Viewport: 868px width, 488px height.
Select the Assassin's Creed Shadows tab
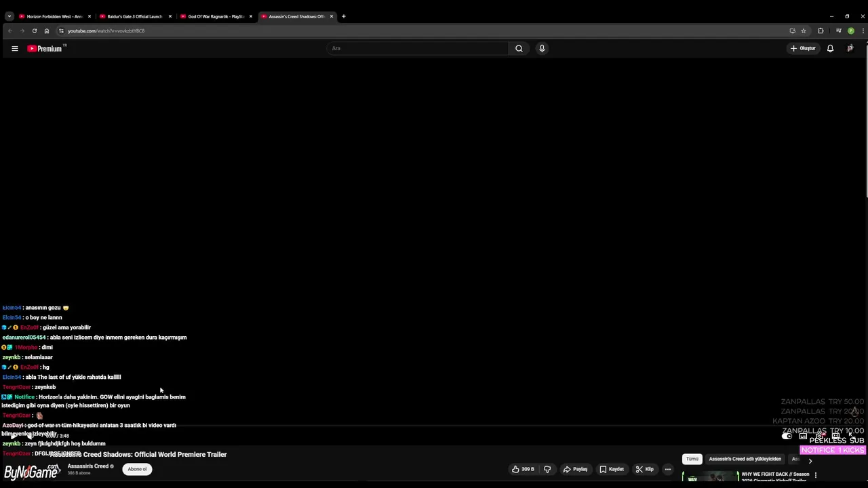[296, 16]
